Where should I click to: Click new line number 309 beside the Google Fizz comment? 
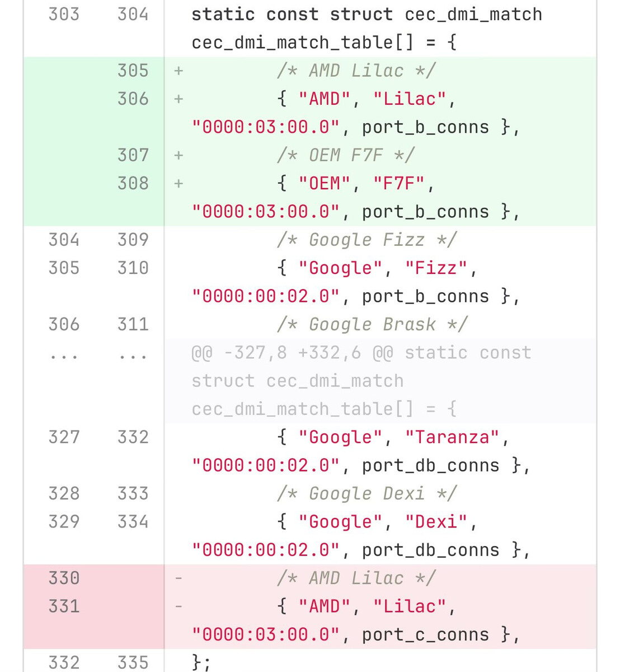click(x=133, y=240)
